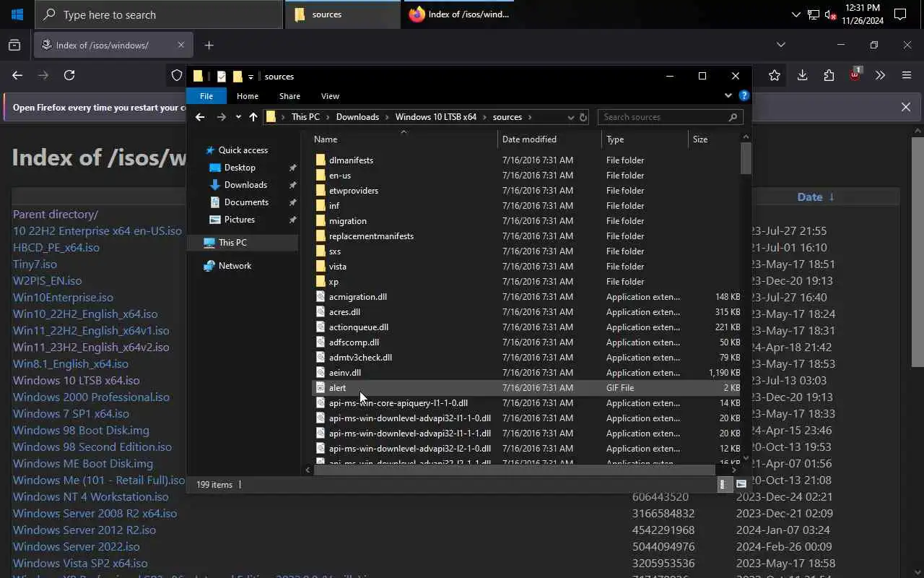Screen dimensions: 924x578
Task: Click This PC breadcrumb in address bar
Action: click(x=305, y=117)
